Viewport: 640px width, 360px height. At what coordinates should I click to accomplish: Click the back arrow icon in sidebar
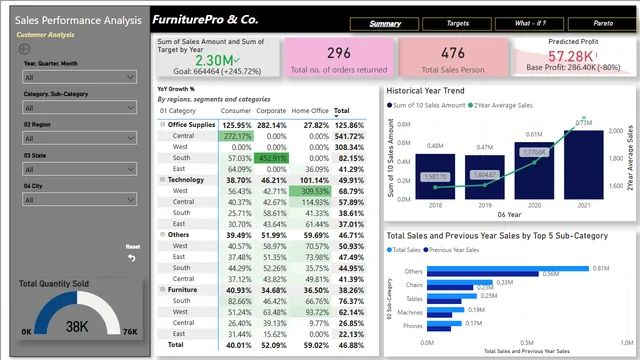[24, 49]
